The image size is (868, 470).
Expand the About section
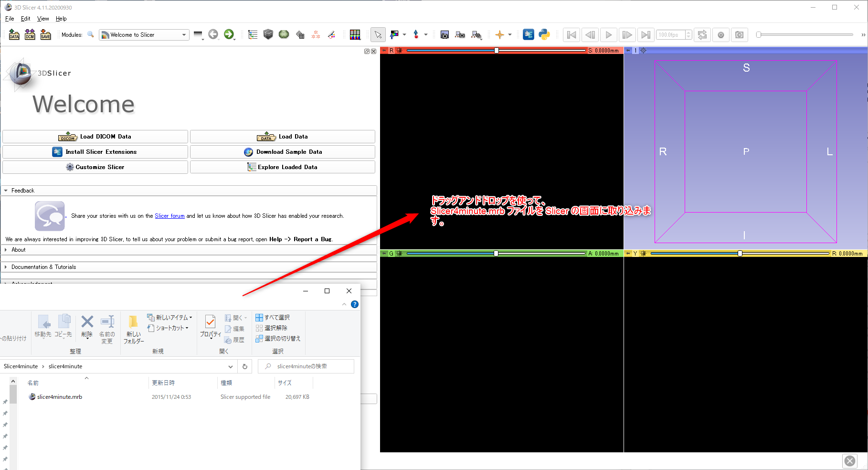(189, 250)
